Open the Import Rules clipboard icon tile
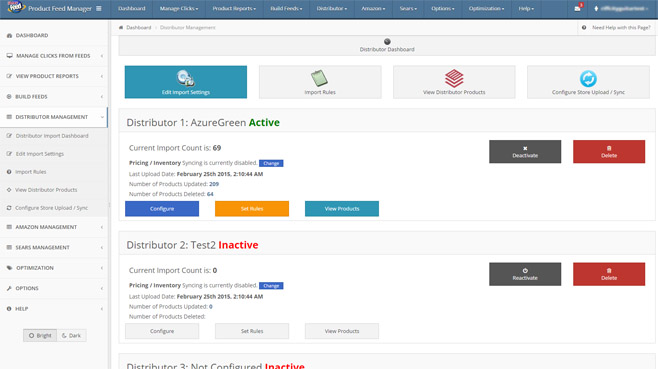The image size is (658, 369). [320, 82]
